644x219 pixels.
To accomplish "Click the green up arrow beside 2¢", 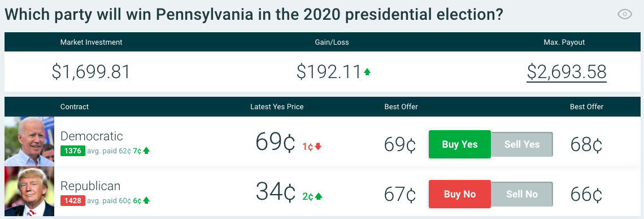I will pyautogui.click(x=318, y=196).
